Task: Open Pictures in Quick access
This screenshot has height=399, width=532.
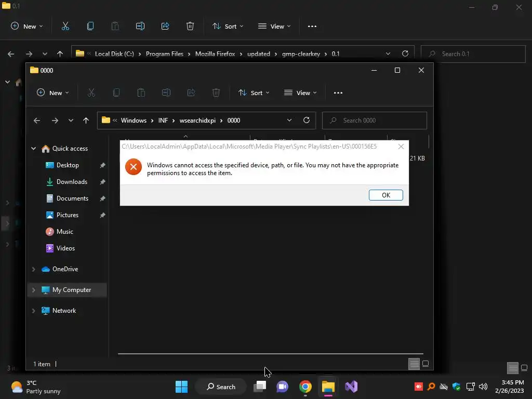Action: click(67, 215)
